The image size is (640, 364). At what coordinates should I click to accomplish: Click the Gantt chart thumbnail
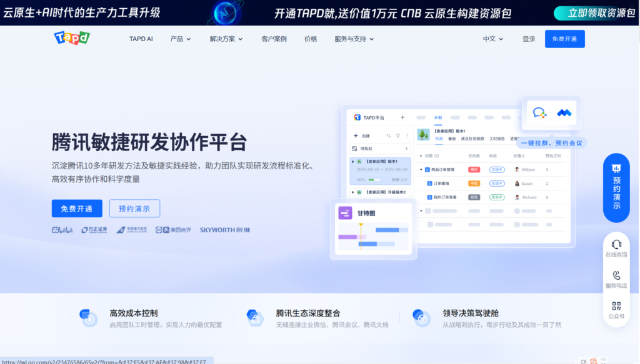click(373, 237)
